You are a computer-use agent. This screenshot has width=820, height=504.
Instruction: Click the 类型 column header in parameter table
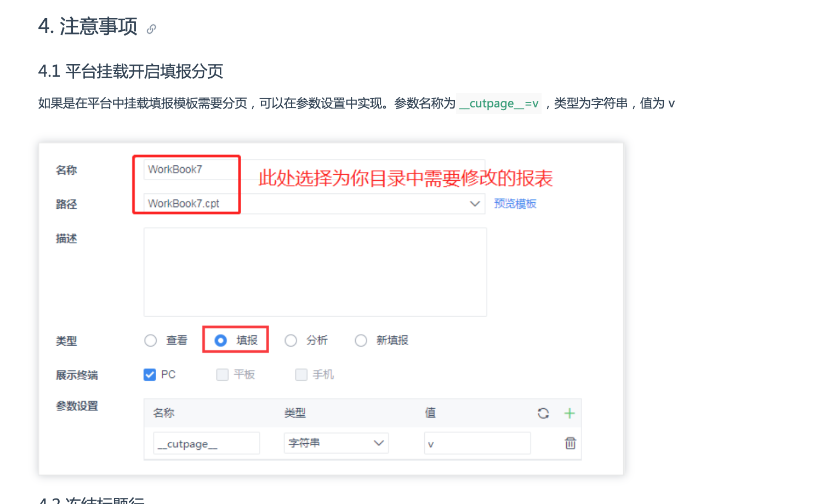pos(295,413)
